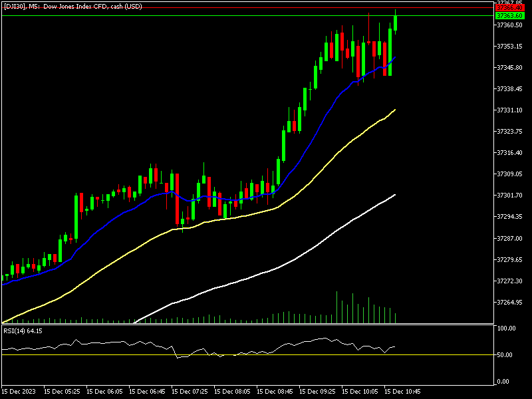The height and width of the screenshot is (399, 532).
Task: Click the 15 Dec 10:45 time label
Action: click(404, 391)
